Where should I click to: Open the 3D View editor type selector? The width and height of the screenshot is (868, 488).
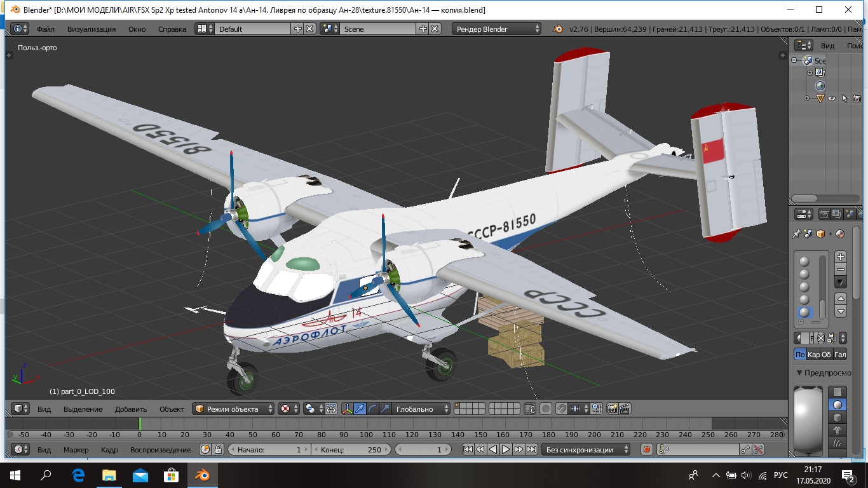tap(21, 409)
